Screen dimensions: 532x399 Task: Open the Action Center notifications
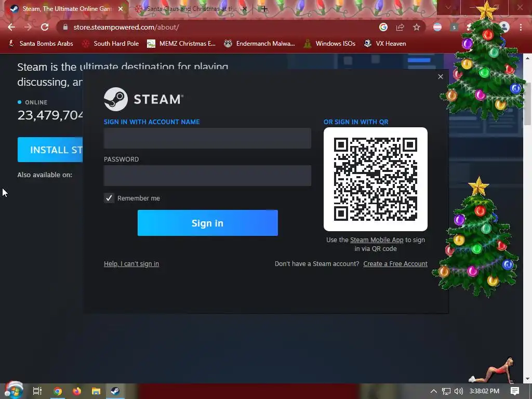pyautogui.click(x=515, y=391)
